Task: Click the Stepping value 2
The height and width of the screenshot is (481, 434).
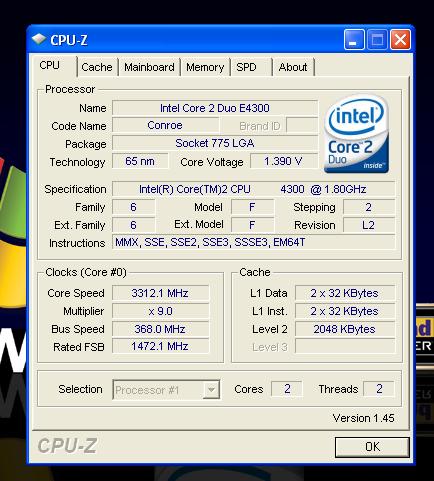Action: 369,207
